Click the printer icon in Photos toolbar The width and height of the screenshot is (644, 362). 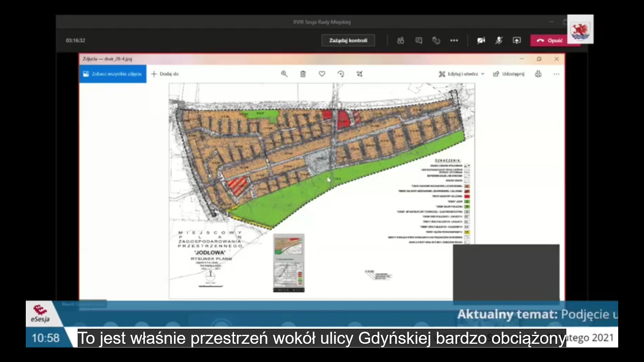[538, 74]
